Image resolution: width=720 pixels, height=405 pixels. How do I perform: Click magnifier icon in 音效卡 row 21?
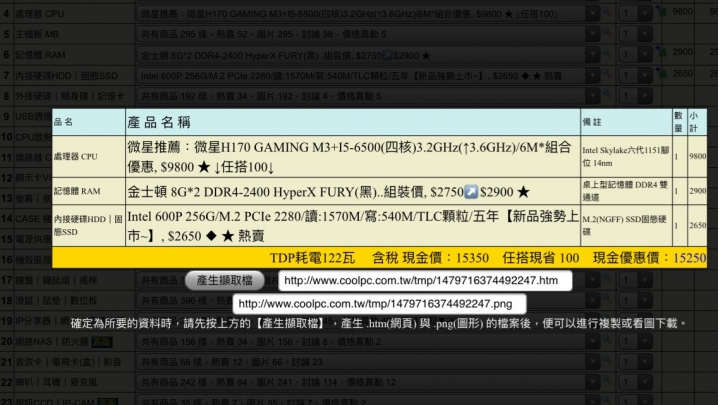point(607,360)
